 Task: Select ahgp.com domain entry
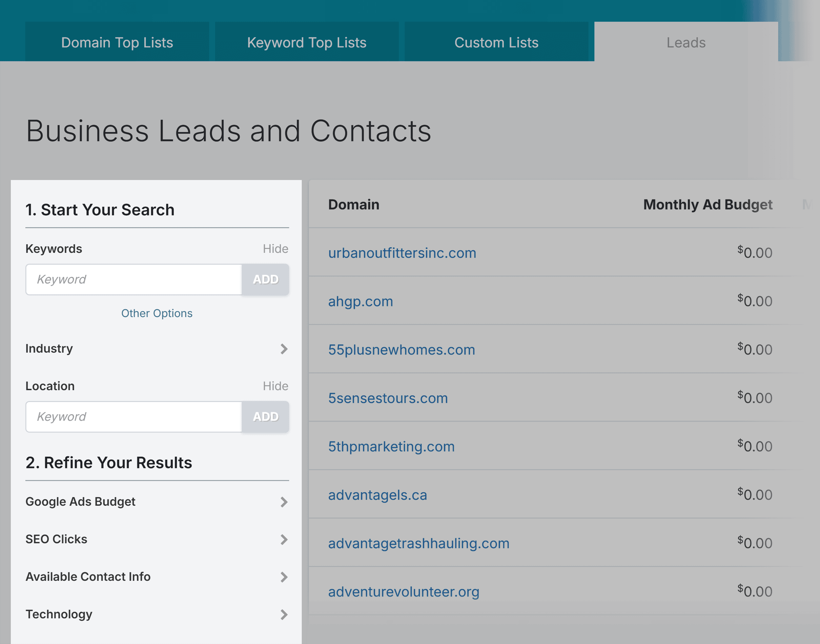(360, 301)
